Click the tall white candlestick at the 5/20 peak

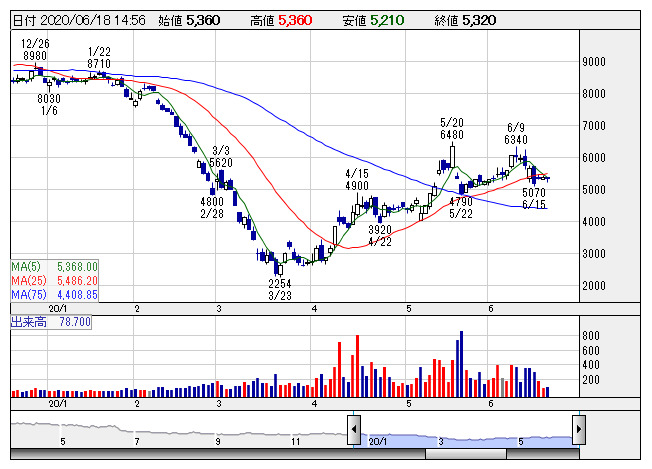pos(452,157)
